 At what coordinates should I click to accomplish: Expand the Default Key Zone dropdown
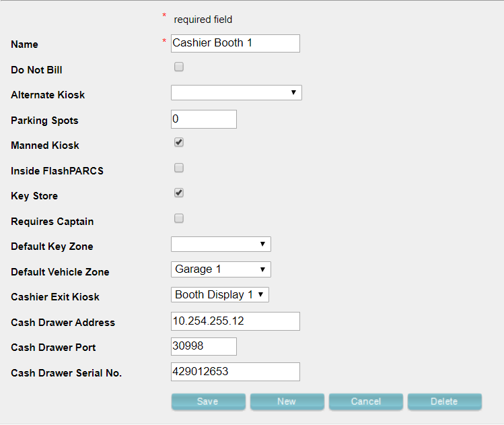[x=221, y=244]
